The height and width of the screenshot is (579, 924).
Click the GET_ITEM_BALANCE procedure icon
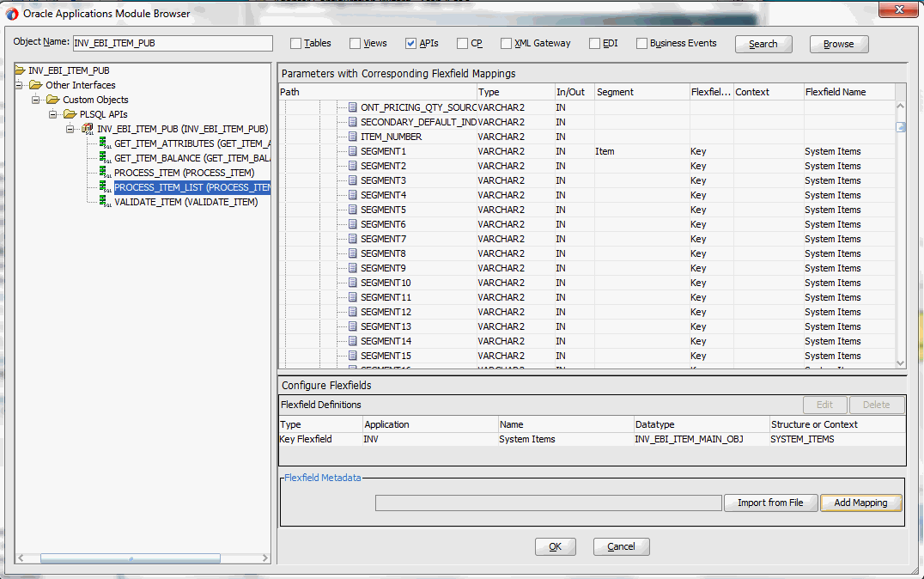105,158
